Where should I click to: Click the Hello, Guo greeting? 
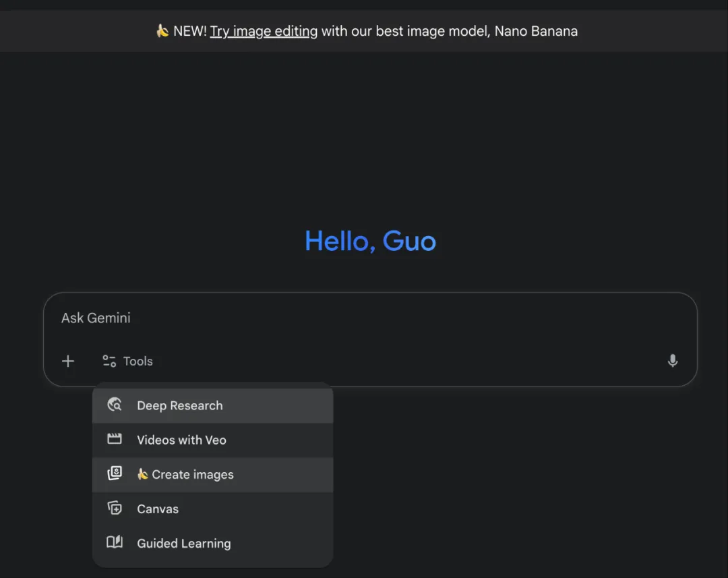coord(370,241)
